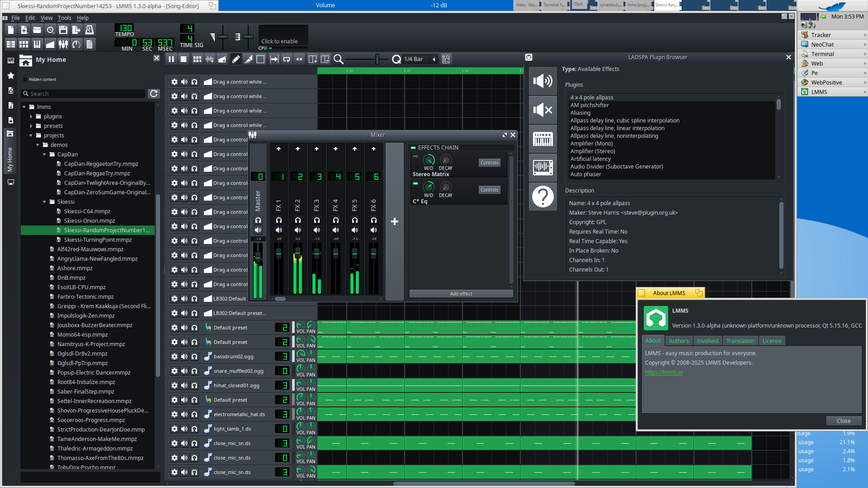
Task: Open the controller rack window
Action: coord(76,44)
